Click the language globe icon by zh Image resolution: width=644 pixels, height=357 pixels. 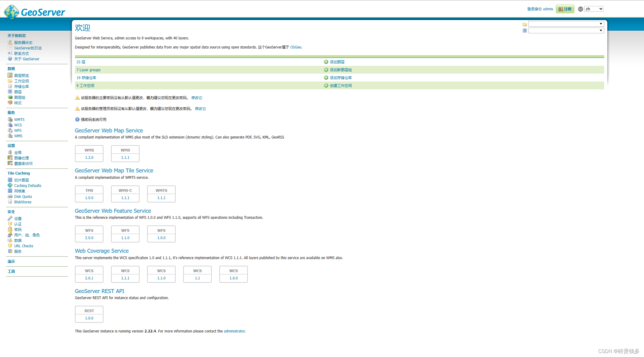[x=580, y=9]
